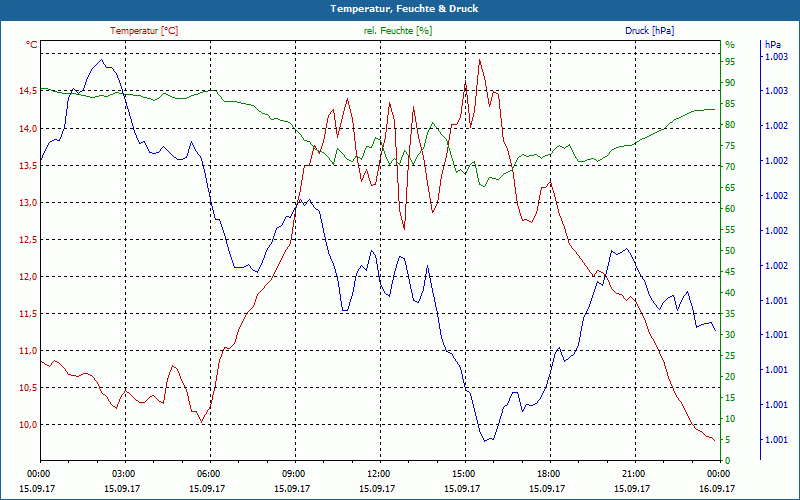This screenshot has width=800, height=500.
Task: Click the 00:00 label above 16.09.17
Action: (x=717, y=473)
